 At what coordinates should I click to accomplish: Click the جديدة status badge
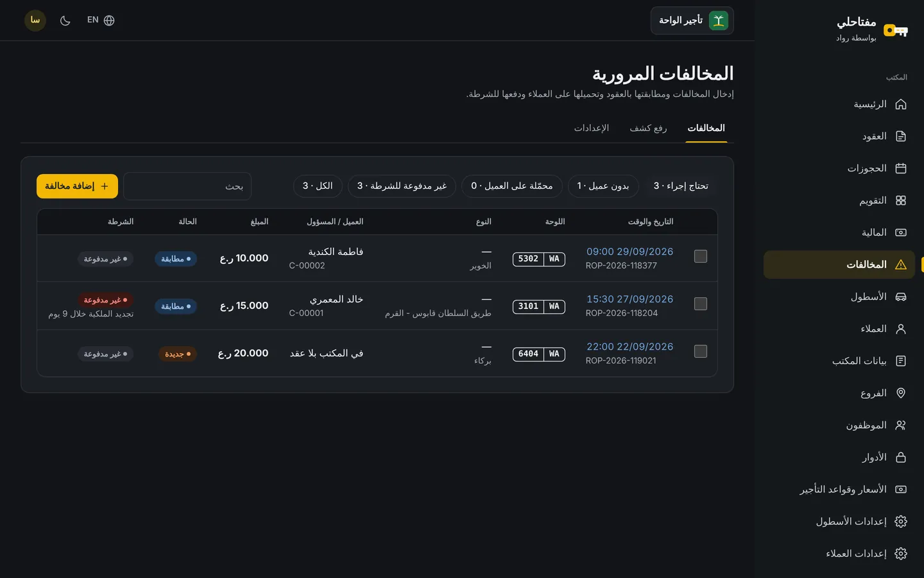pos(178,354)
